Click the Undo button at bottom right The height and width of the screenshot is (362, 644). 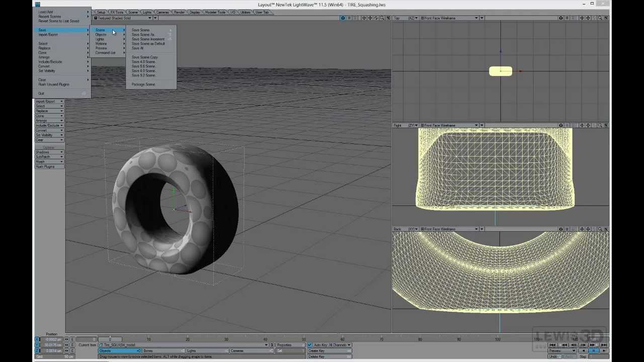coord(554,356)
